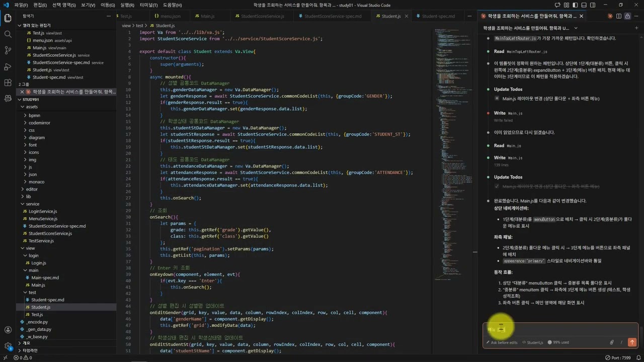
Task: Open editor more actions ellipsis menu
Action: pos(636,16)
